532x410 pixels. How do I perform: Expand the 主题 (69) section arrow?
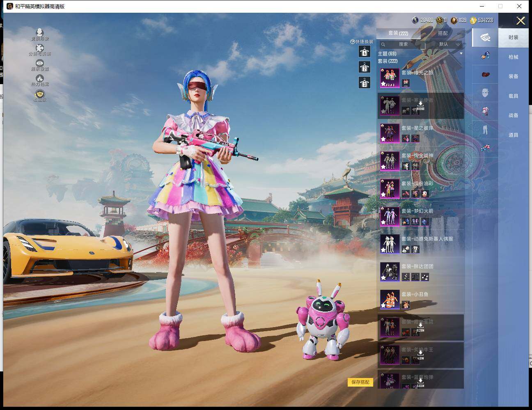coord(461,54)
